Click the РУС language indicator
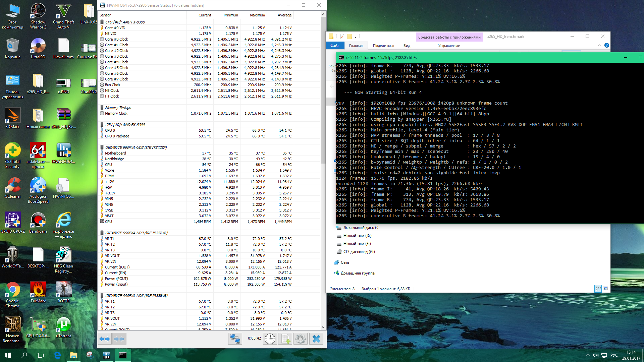 coord(614,355)
